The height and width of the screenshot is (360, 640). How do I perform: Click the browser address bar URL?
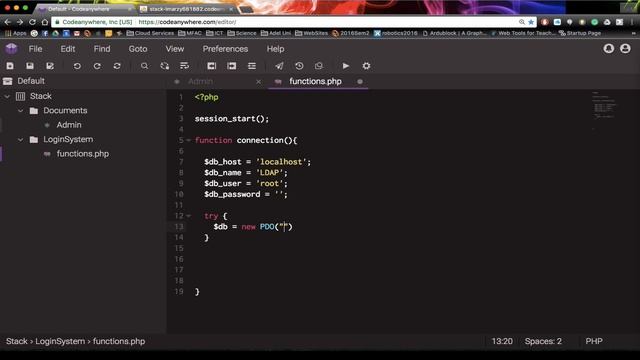187,22
